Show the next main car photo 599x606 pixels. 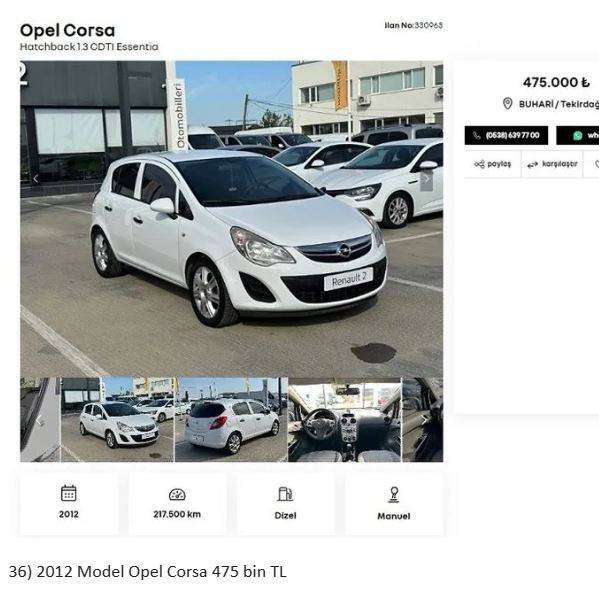coord(427,179)
